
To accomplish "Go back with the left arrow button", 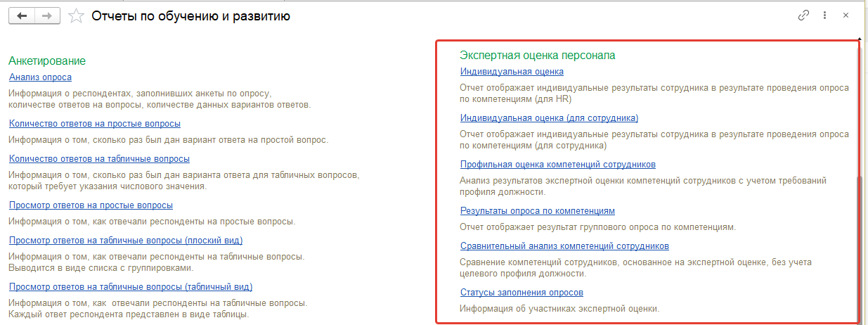I will (x=21, y=15).
